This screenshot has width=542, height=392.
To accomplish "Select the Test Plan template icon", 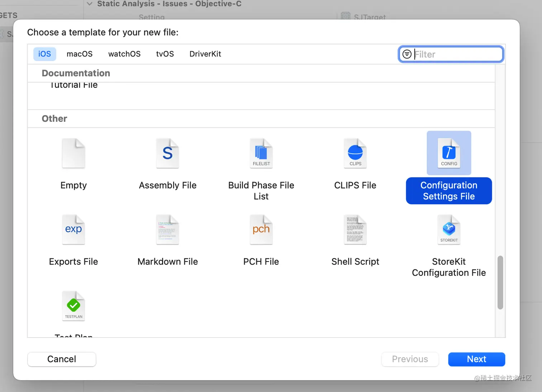I will [x=73, y=306].
